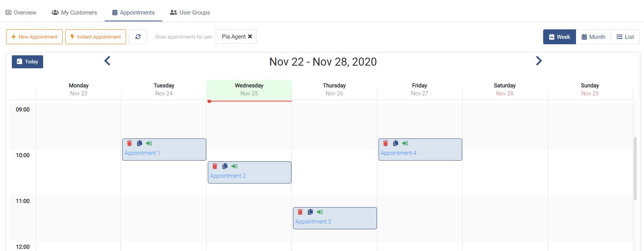Image resolution: width=644 pixels, height=251 pixels.
Task: Go to previous week with left chevron
Action: 107,61
